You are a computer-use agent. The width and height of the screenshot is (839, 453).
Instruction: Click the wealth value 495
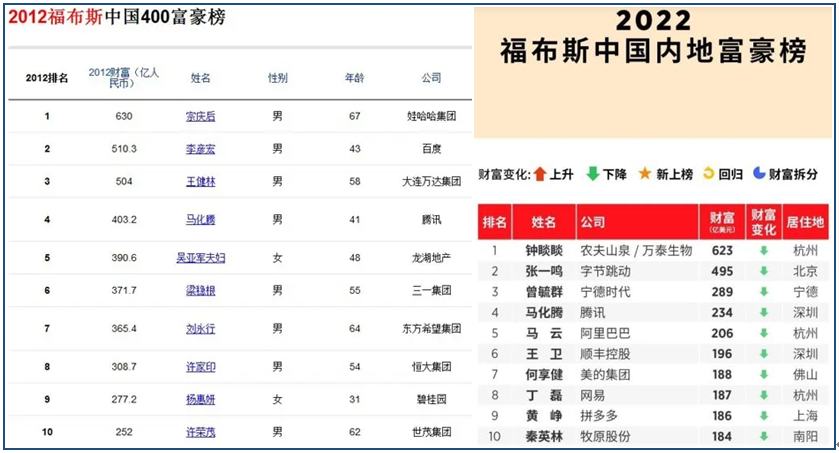coord(722,271)
